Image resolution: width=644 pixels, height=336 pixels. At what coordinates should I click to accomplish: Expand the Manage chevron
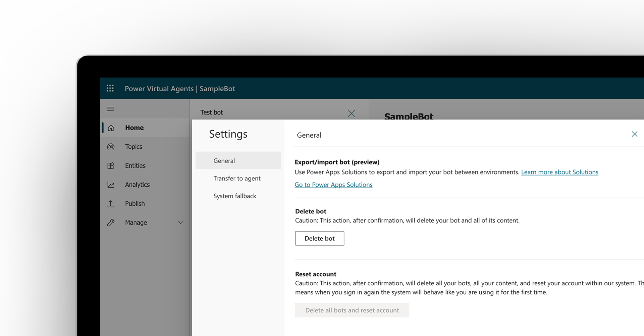pyautogui.click(x=180, y=223)
